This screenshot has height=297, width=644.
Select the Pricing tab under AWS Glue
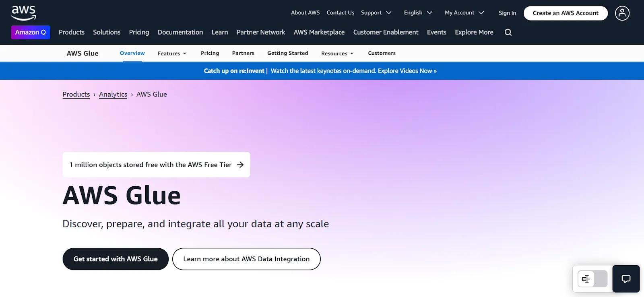(x=210, y=53)
